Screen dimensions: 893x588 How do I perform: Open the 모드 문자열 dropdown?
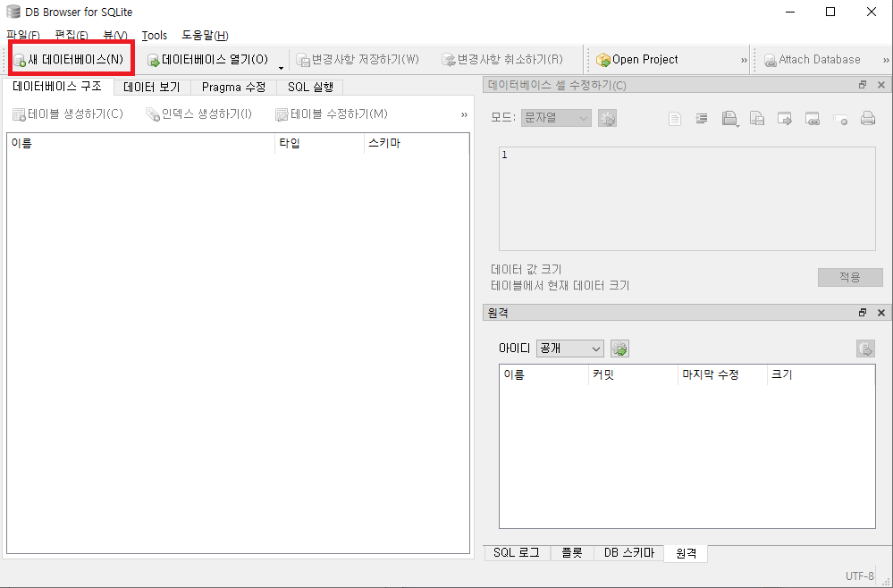tap(556, 118)
